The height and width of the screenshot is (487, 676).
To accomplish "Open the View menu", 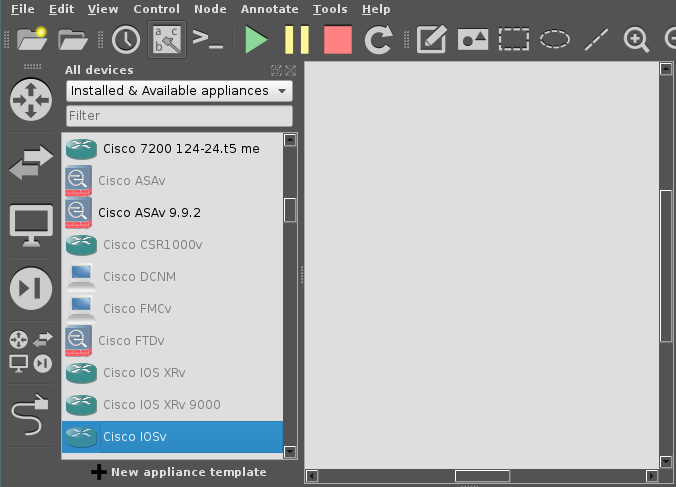I will [103, 9].
